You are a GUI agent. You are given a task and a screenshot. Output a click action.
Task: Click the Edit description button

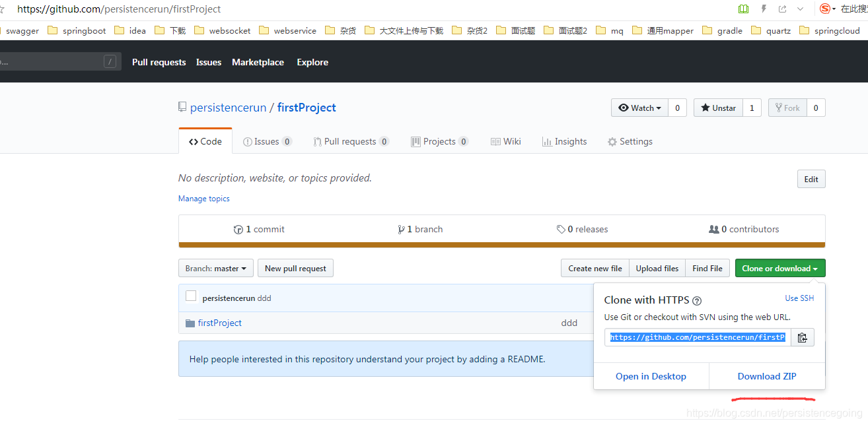pos(811,179)
